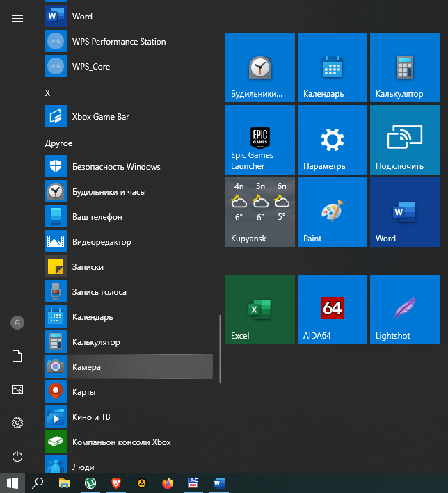448x493 pixels.
Task: Open WPS_Core in the app list
Action: point(129,66)
